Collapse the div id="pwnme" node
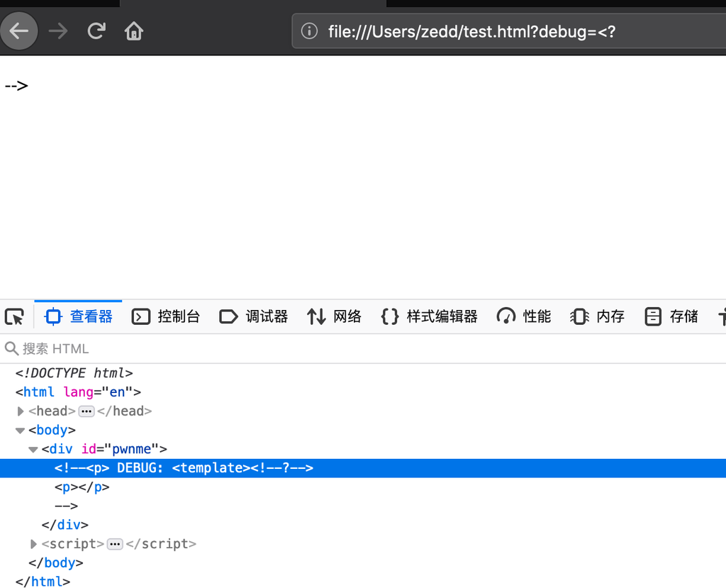Screen dimensions: 726x588 coord(33,450)
